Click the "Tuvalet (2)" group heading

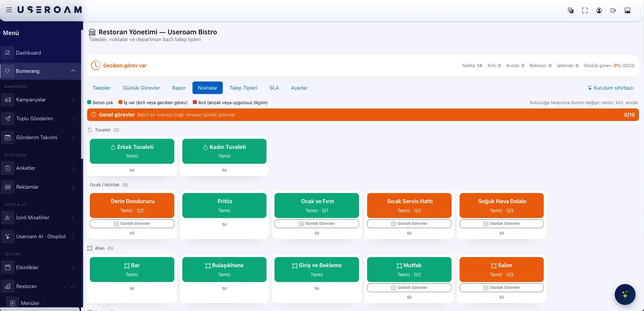[x=103, y=130]
